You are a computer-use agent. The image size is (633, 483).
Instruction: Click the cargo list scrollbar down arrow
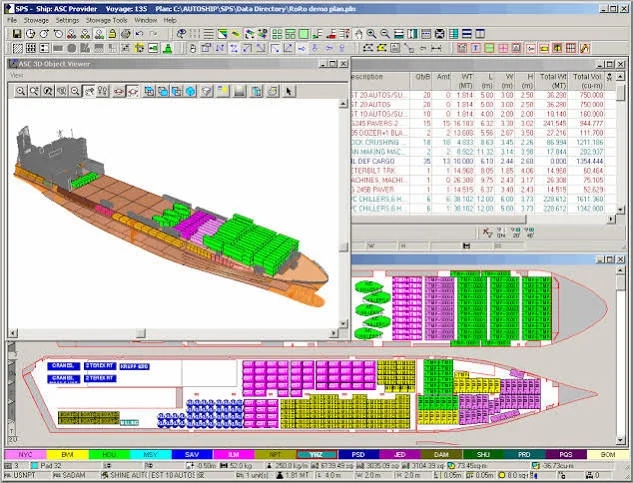(621, 210)
